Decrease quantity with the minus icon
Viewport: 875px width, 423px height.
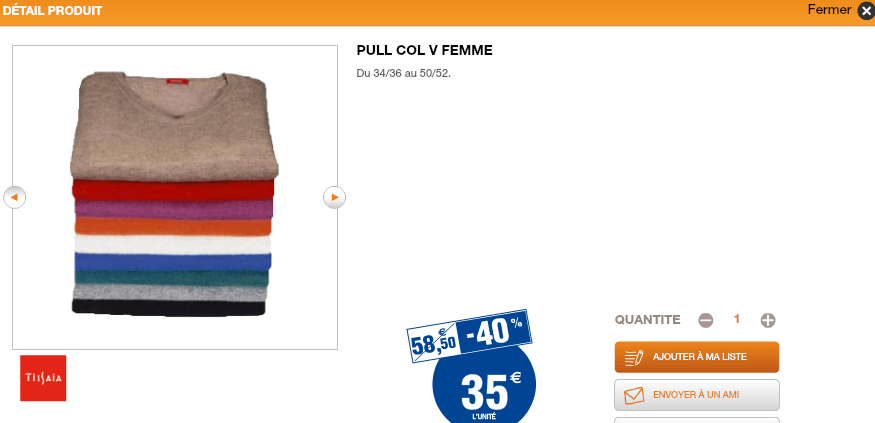point(706,320)
